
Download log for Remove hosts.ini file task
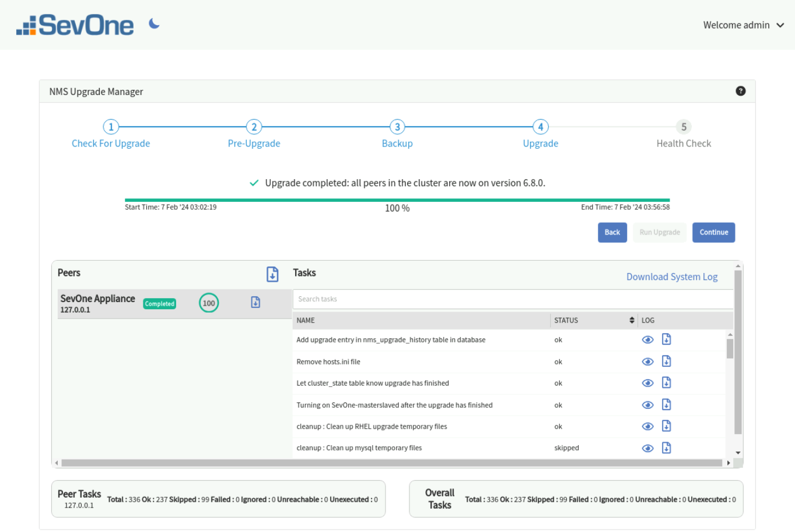coord(667,361)
